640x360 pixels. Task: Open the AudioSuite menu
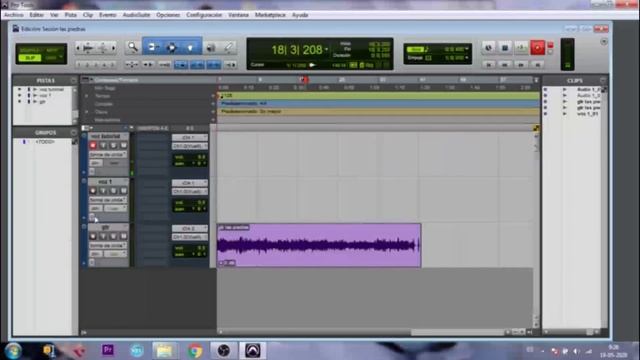point(136,15)
